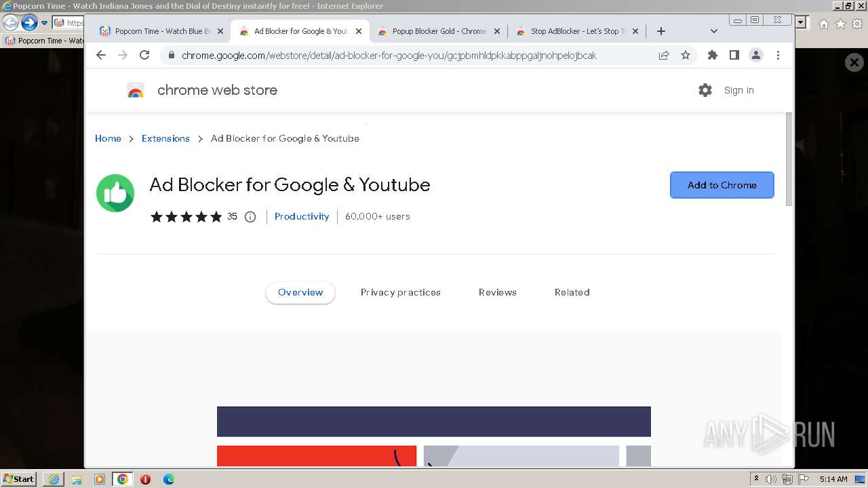
Task: Click the share page icon in address bar
Action: click(x=664, y=56)
